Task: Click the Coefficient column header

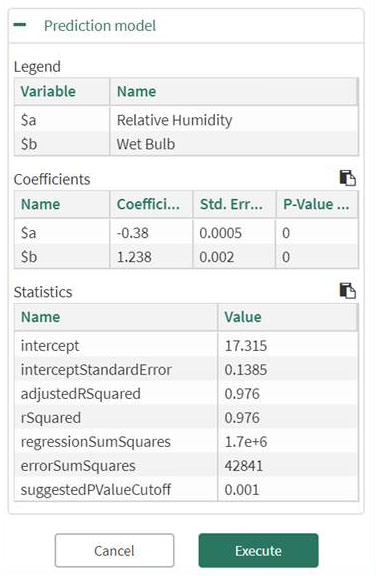Action: [151, 204]
